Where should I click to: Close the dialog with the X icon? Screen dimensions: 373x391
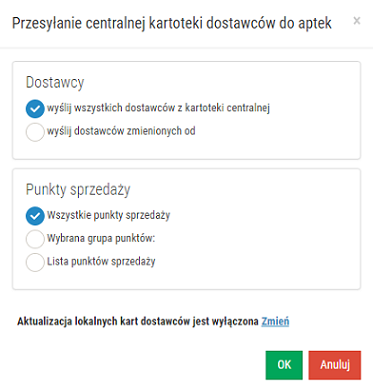pyautogui.click(x=357, y=21)
